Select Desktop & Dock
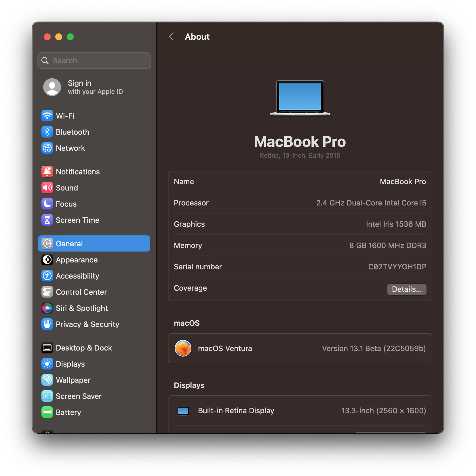 pyautogui.click(x=94, y=348)
